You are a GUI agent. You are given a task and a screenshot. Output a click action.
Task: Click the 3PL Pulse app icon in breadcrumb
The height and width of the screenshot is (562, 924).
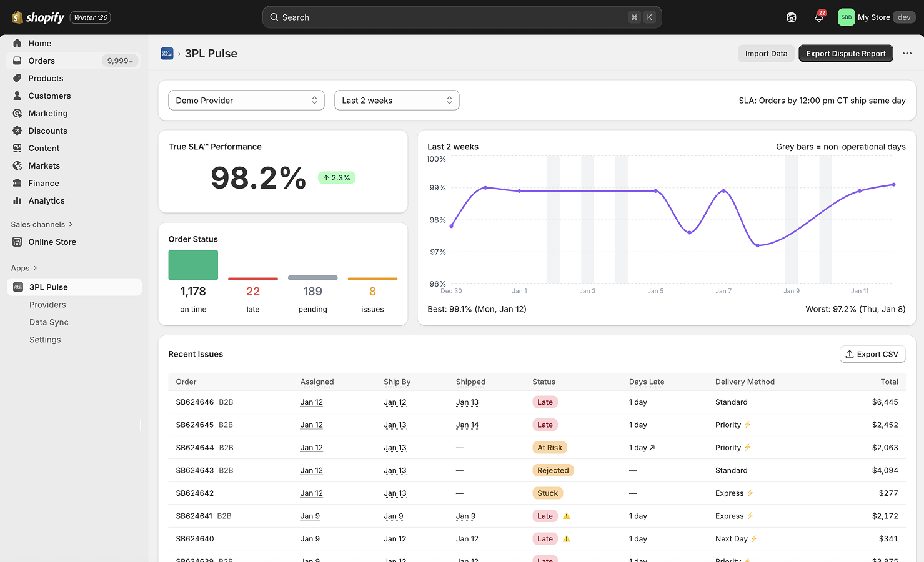pos(166,53)
